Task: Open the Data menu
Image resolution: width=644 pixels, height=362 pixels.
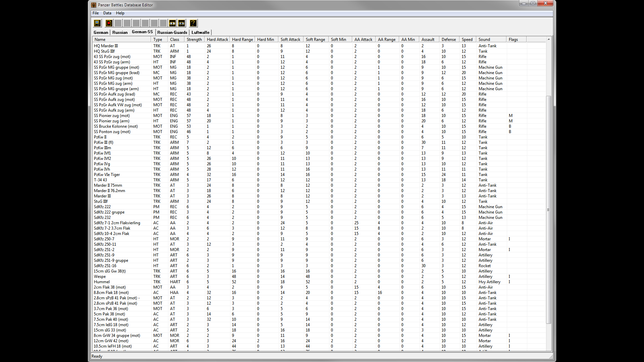Action: pyautogui.click(x=107, y=13)
